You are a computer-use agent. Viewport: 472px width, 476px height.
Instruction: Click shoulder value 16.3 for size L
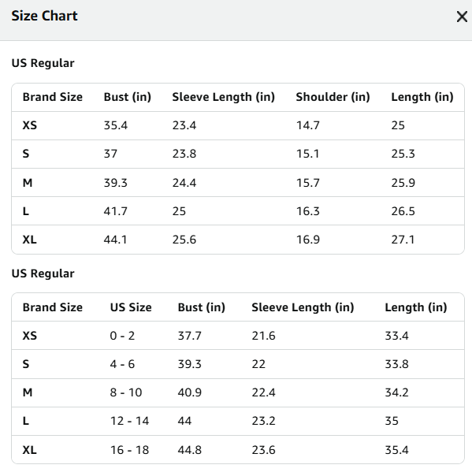[x=308, y=211]
